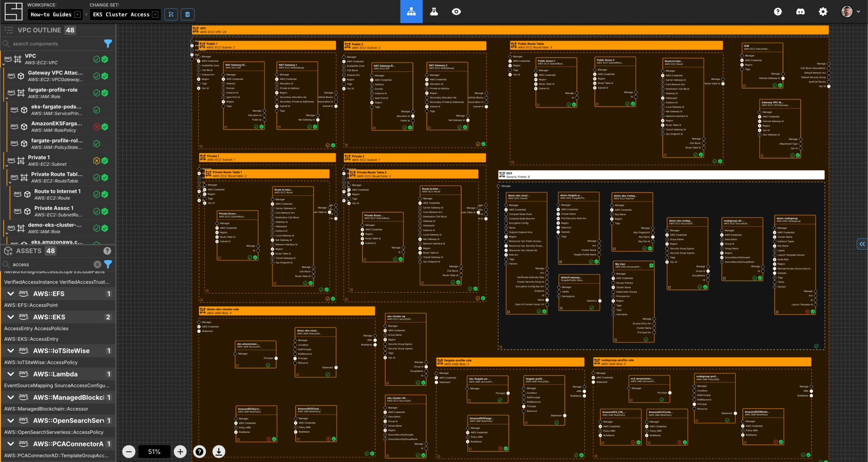Open Assets panel help icon
Screen dimensions: 868x462
point(107,251)
